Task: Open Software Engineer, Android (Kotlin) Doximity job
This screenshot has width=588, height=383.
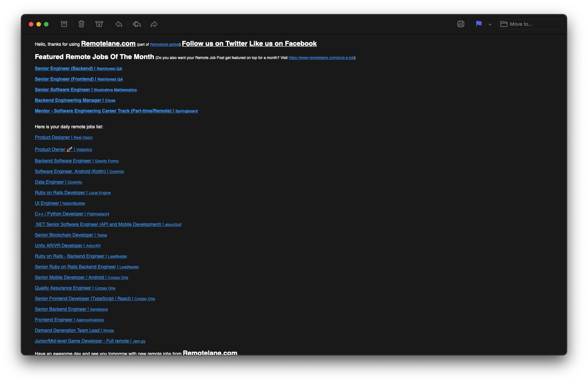Action: click(x=79, y=171)
